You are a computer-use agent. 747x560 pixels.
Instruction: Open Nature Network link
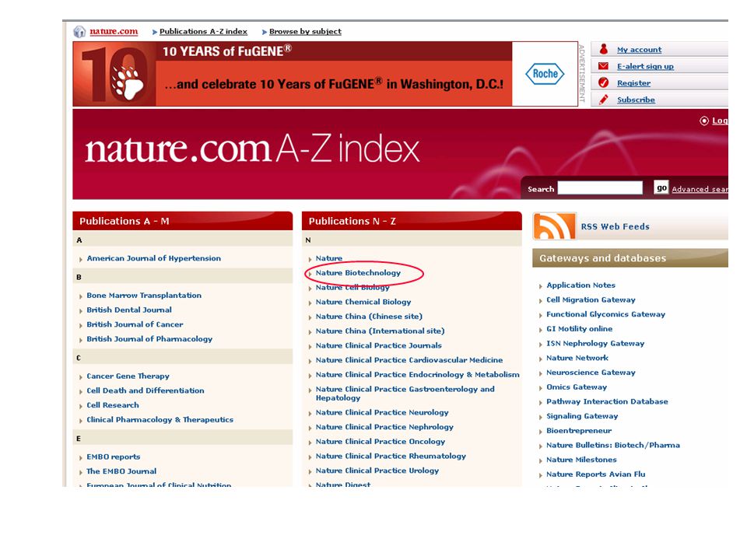tap(577, 358)
